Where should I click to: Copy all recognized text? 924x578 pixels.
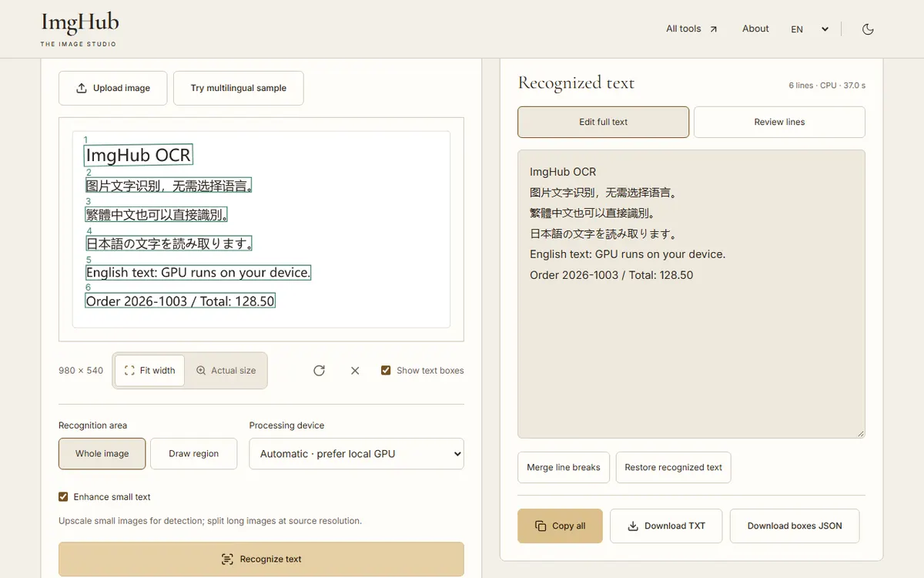(560, 526)
